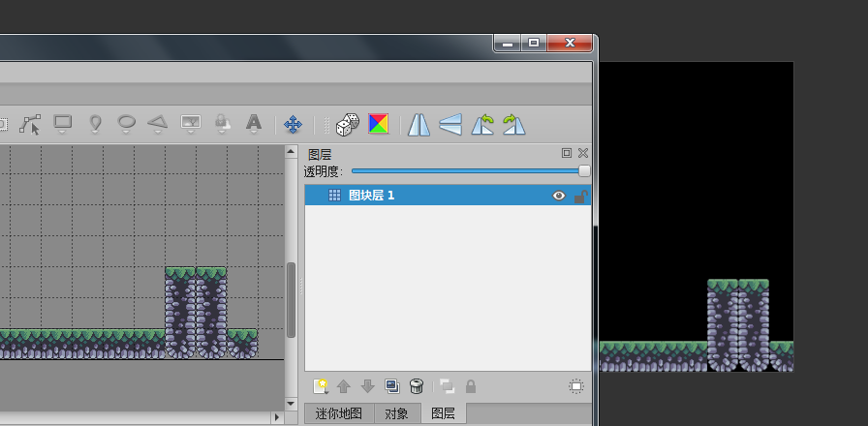Screen dimensions: 868x426
Task: Rotate the stamp right
Action: tap(514, 125)
